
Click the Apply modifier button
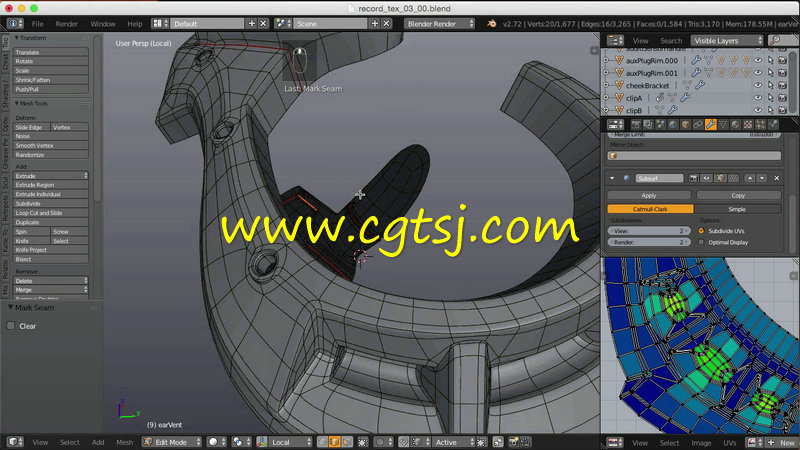(x=649, y=195)
